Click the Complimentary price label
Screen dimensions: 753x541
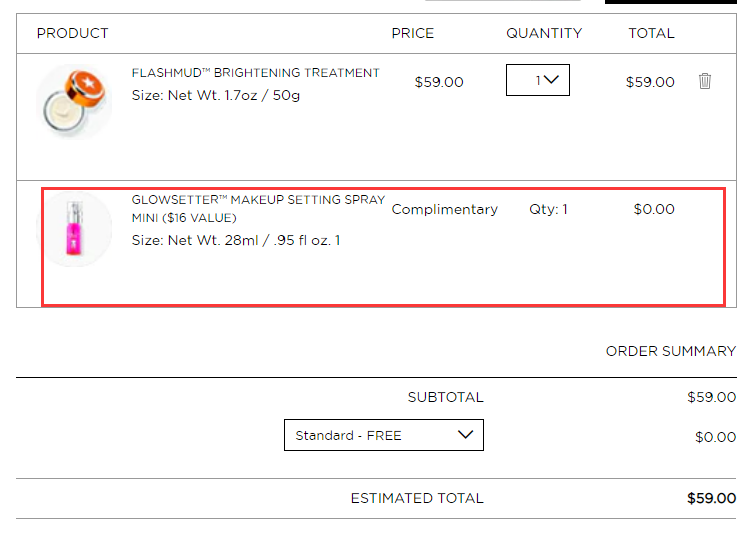(445, 210)
